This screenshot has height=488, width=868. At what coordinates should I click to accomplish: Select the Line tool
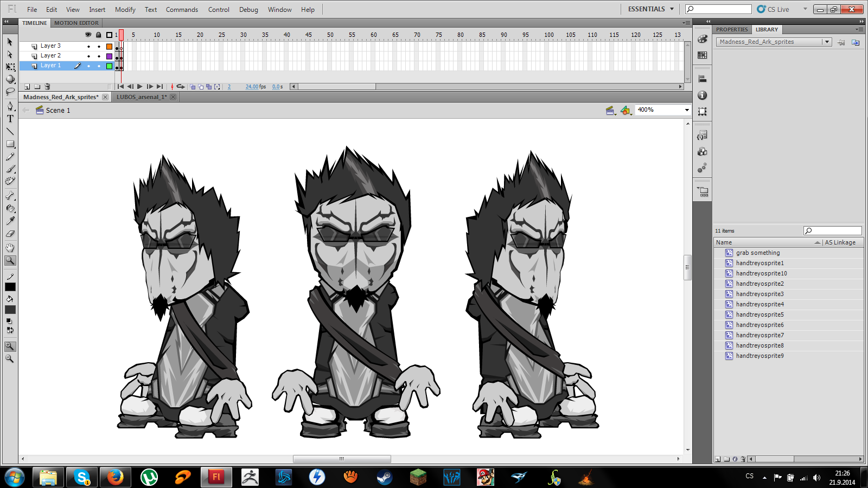10,131
